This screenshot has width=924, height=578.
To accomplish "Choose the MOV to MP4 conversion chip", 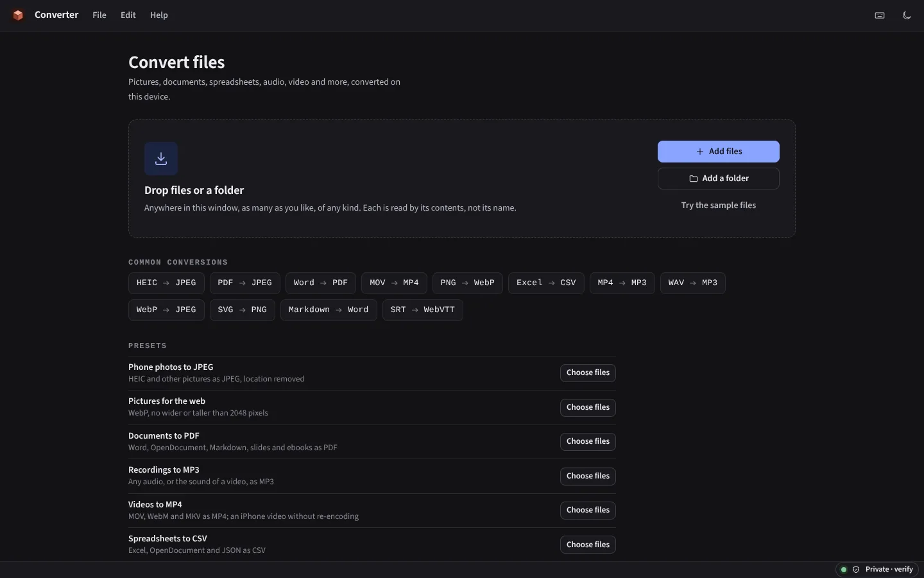I will (x=394, y=283).
